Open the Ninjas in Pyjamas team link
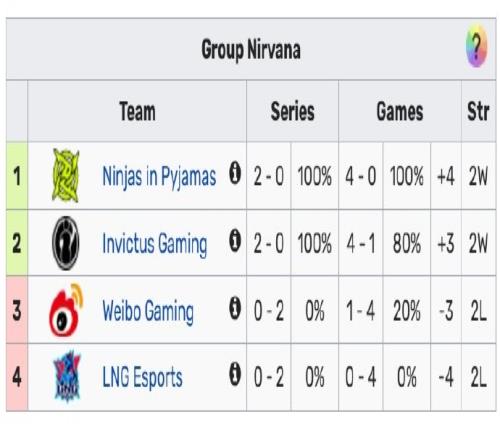Viewport: 500px width, 440px height. 159,176
